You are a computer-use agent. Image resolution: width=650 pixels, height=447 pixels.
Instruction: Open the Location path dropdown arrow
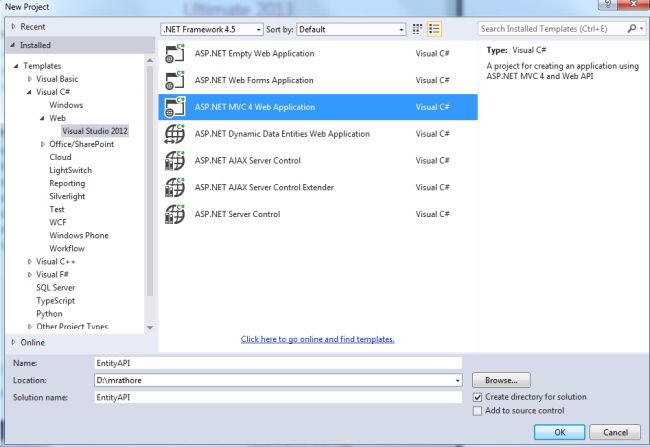tap(457, 380)
